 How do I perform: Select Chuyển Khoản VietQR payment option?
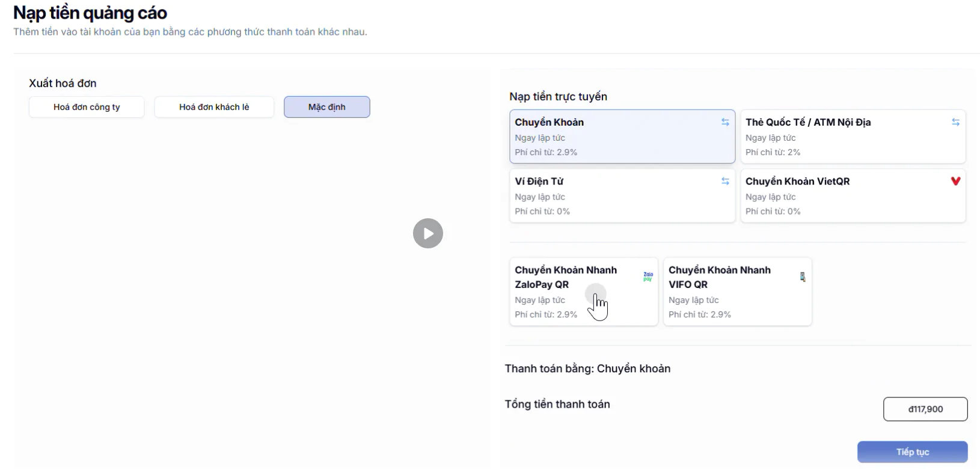[x=842, y=196]
